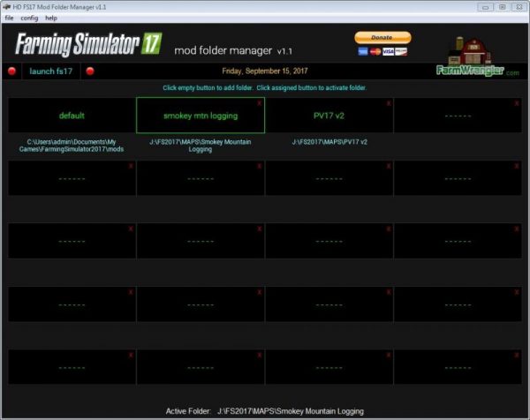Click the red dot right of launch fs17

[90, 71]
